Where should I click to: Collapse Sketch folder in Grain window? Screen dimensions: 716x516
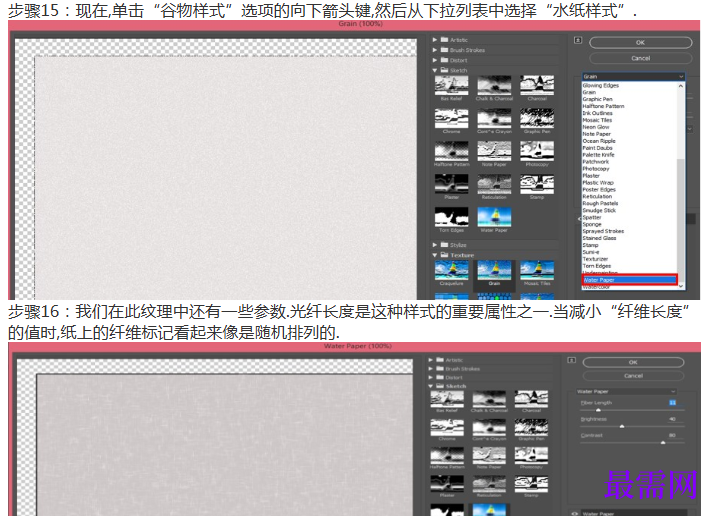(x=435, y=70)
